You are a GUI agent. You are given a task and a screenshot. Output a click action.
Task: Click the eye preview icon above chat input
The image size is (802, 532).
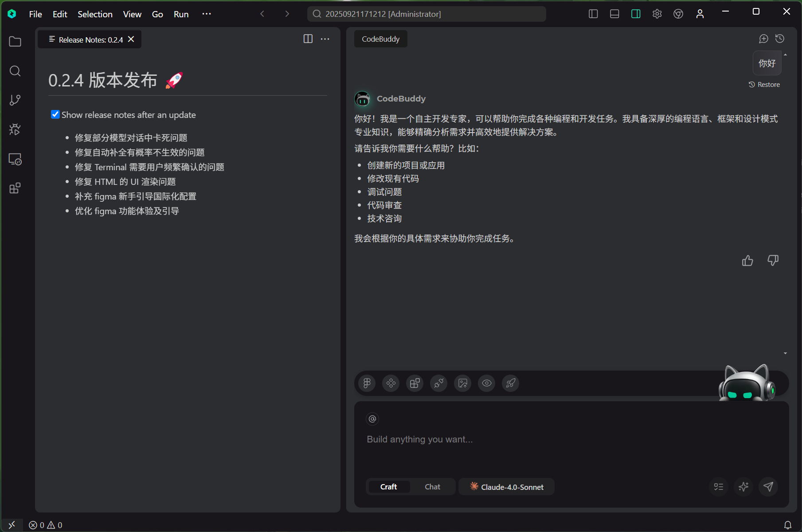pyautogui.click(x=486, y=383)
